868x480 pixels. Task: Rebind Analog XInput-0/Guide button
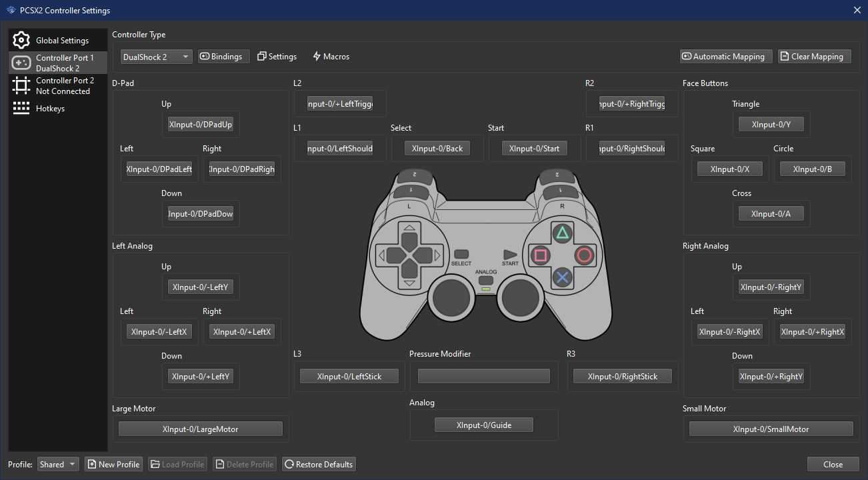pos(484,425)
